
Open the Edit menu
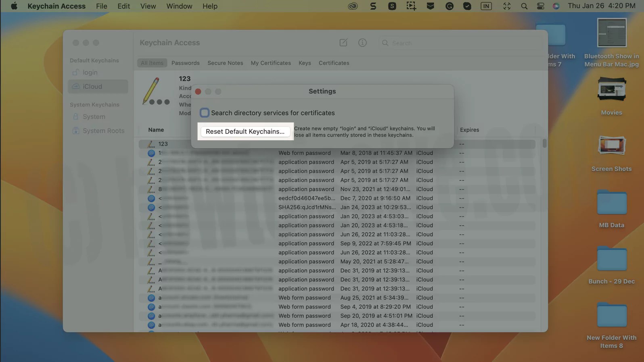tap(123, 6)
